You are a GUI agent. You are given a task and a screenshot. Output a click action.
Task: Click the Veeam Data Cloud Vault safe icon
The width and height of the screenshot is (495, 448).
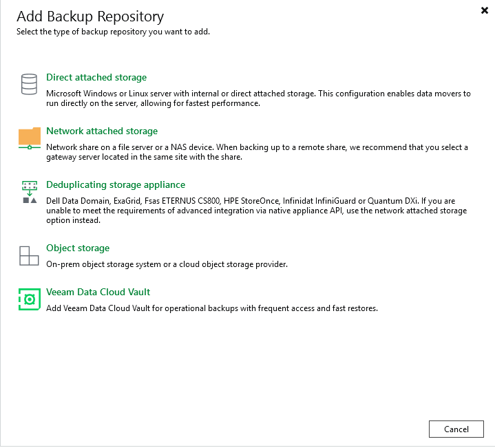pos(30,299)
